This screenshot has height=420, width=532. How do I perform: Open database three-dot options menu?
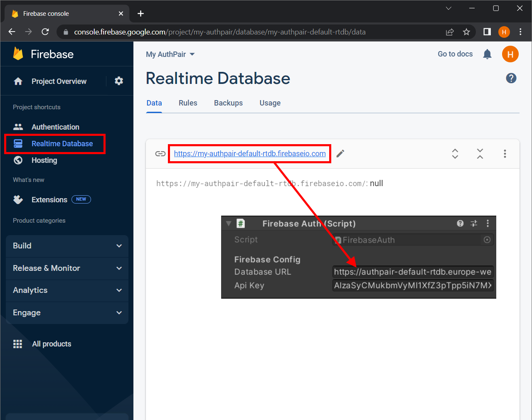[x=505, y=154]
